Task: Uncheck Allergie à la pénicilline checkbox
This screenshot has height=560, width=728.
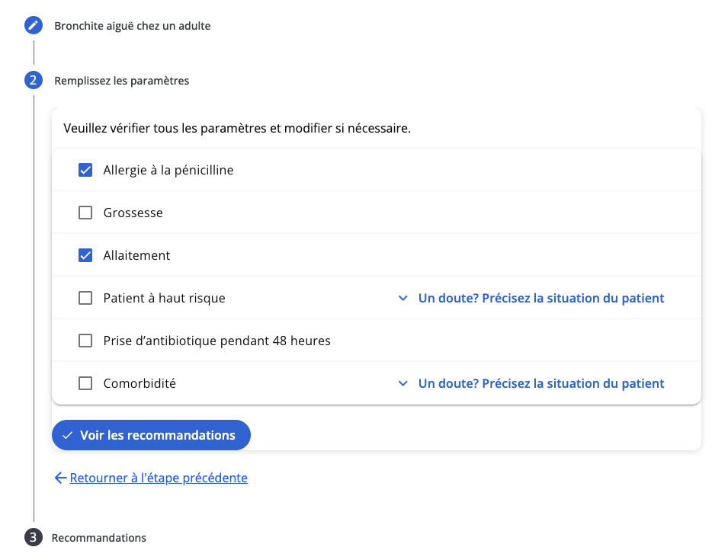Action: (x=85, y=170)
